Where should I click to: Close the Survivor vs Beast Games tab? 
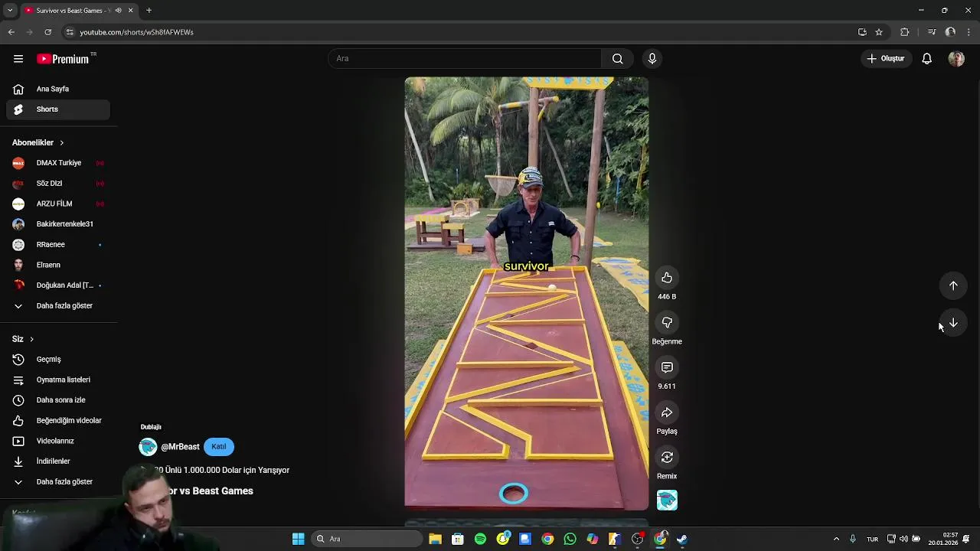[x=130, y=11]
